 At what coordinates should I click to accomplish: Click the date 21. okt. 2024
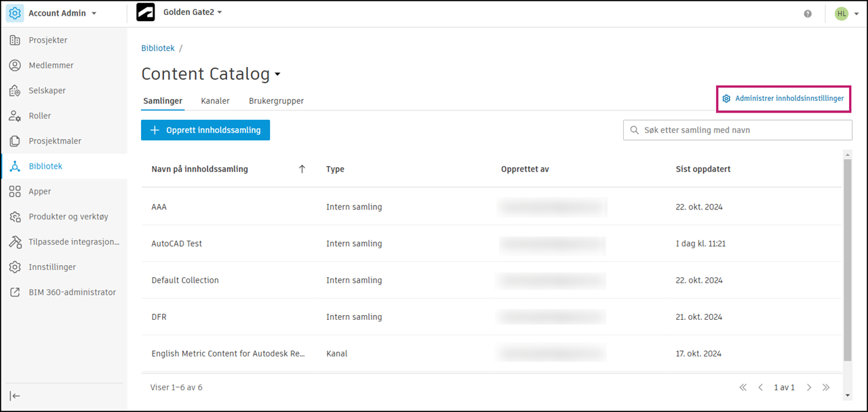point(699,317)
